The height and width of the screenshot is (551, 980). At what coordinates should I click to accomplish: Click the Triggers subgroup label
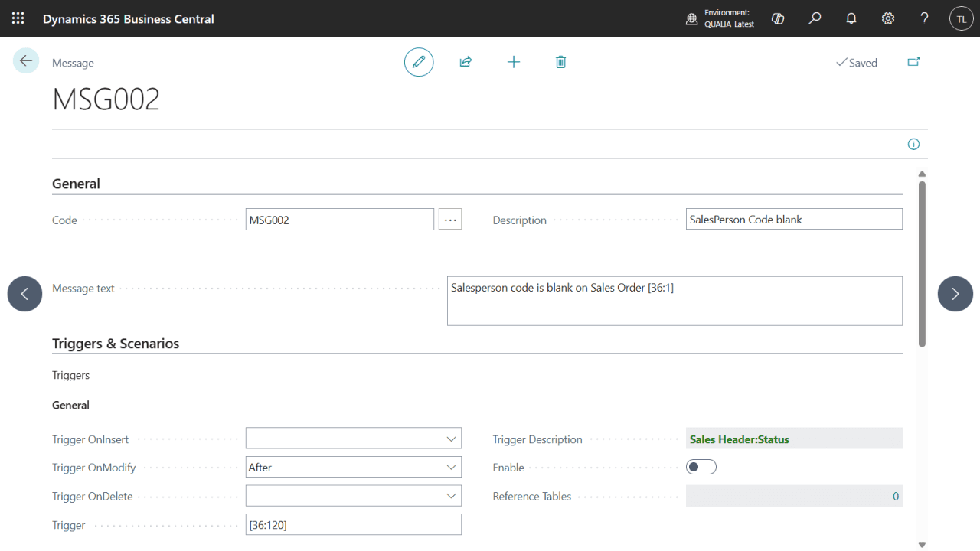[x=70, y=375]
